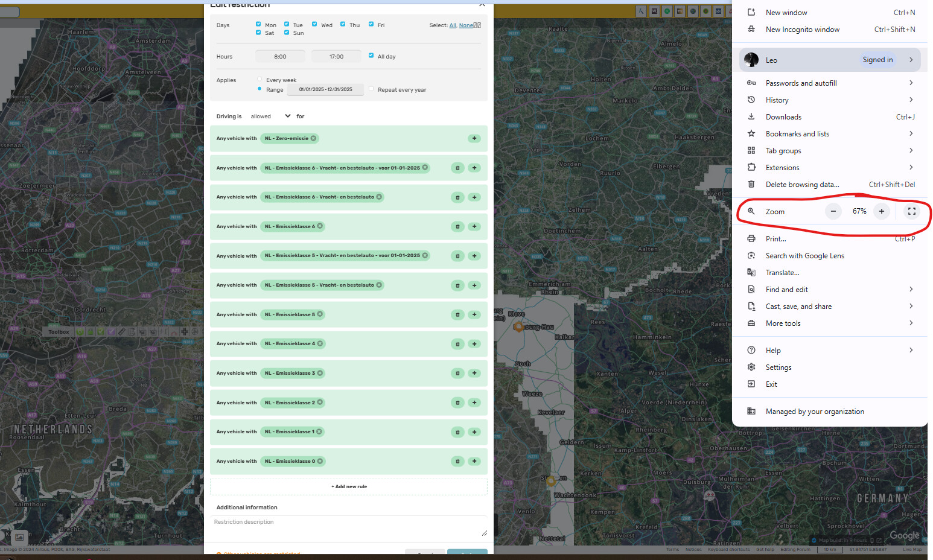This screenshot has height=560, width=933.
Task: Click the None link next to Select
Action: [x=466, y=25]
